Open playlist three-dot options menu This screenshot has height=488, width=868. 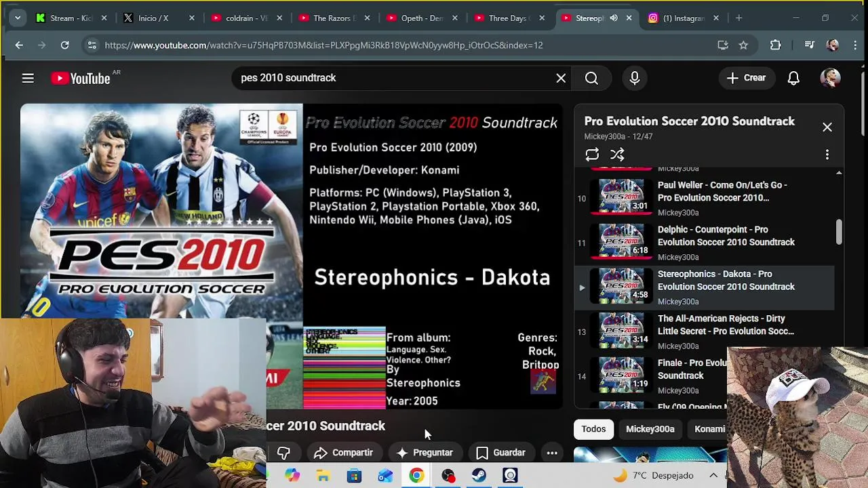click(x=827, y=155)
